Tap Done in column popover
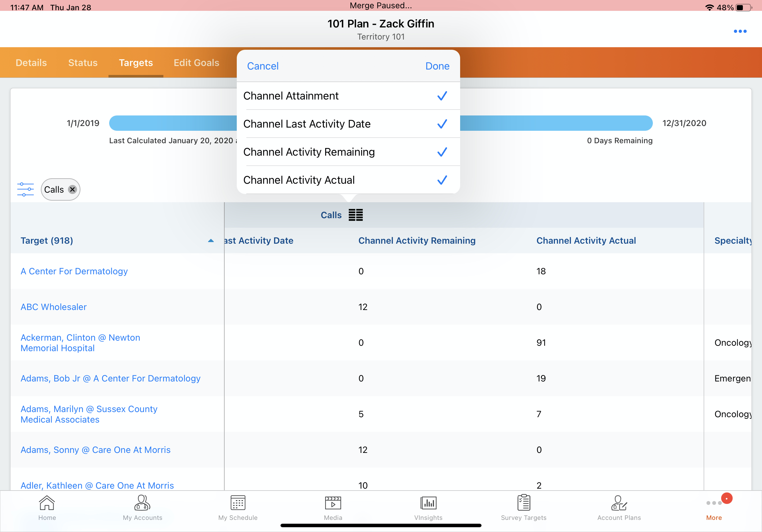The height and width of the screenshot is (532, 762). [x=437, y=66]
